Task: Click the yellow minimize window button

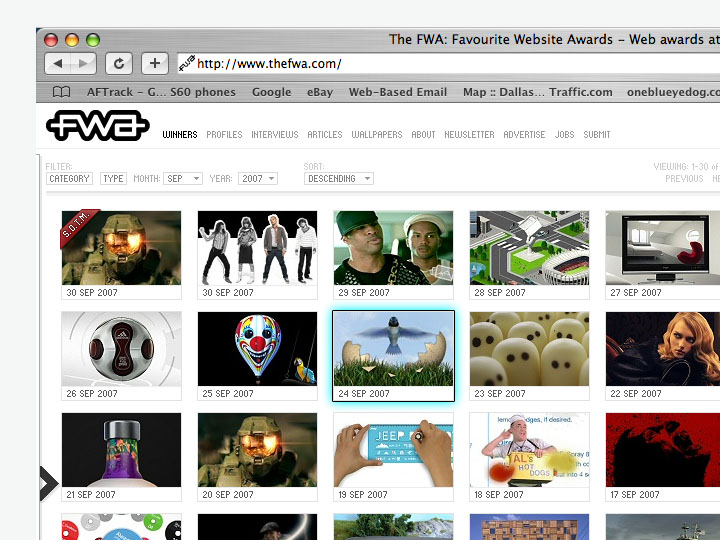Action: click(72, 39)
